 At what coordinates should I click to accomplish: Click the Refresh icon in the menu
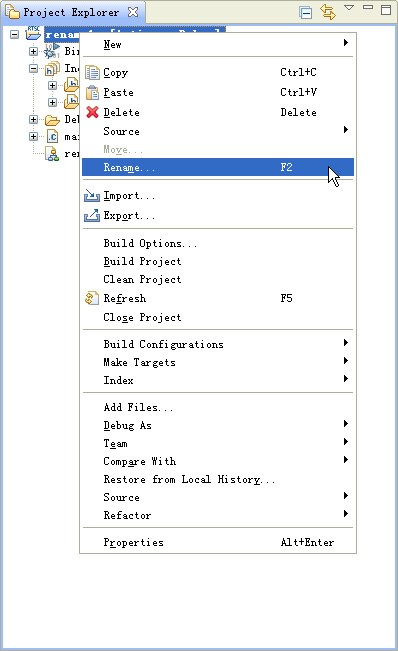92,298
